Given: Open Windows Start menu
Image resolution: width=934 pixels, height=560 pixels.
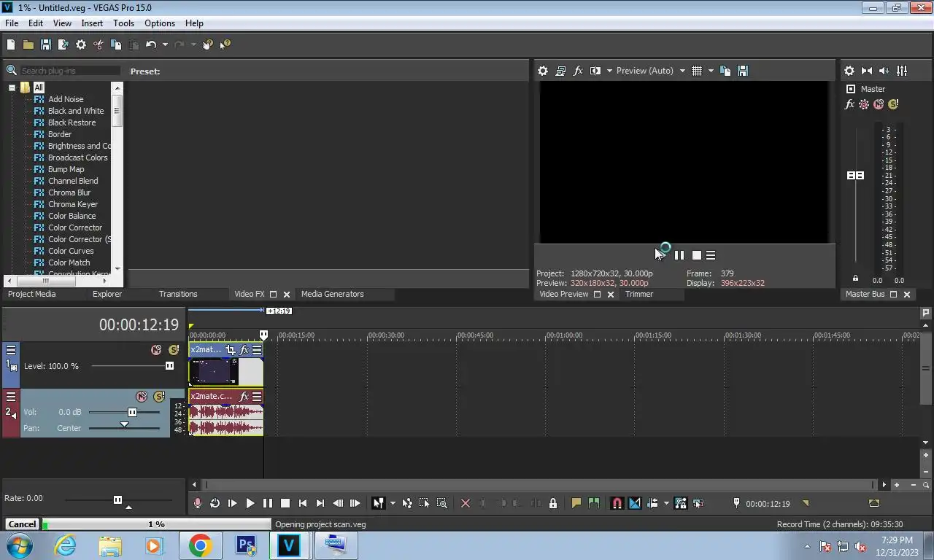Looking at the screenshot, I should (20, 545).
